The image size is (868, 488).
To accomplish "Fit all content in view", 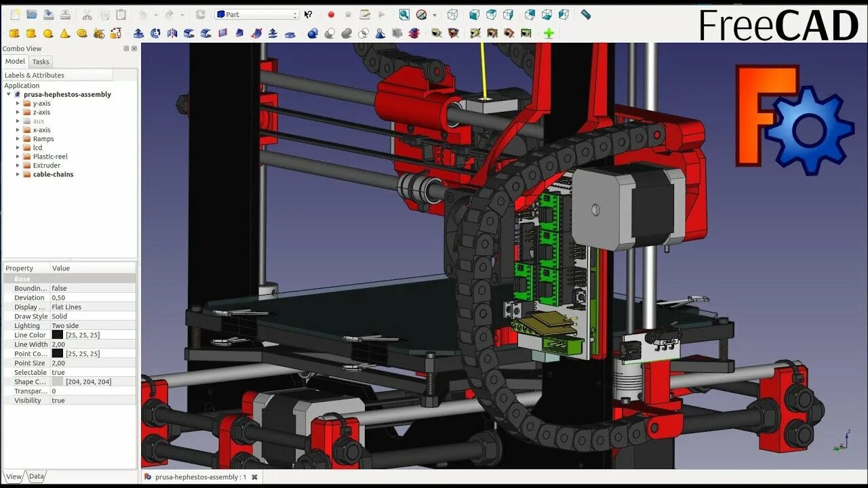I will tap(404, 14).
